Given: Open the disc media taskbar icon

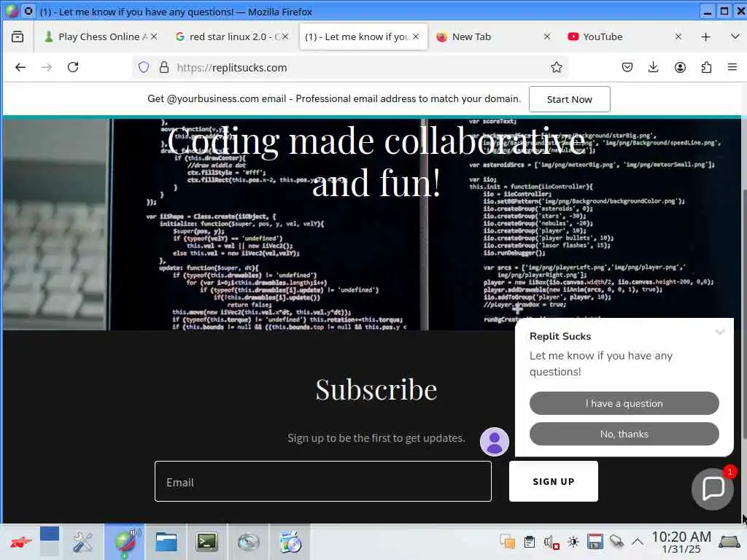Looking at the screenshot, I should click(290, 542).
